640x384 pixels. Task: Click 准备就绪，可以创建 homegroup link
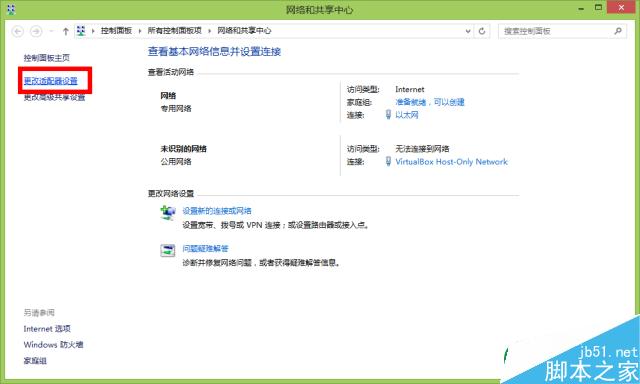(x=430, y=102)
